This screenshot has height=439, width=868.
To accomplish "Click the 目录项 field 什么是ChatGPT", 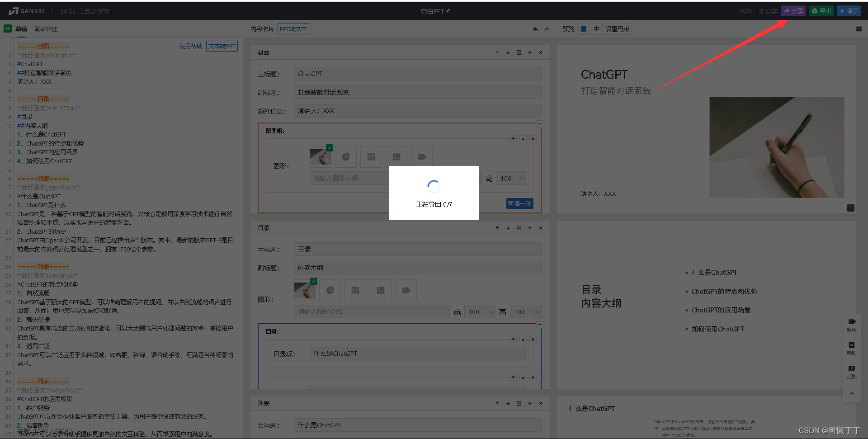I will [x=417, y=354].
